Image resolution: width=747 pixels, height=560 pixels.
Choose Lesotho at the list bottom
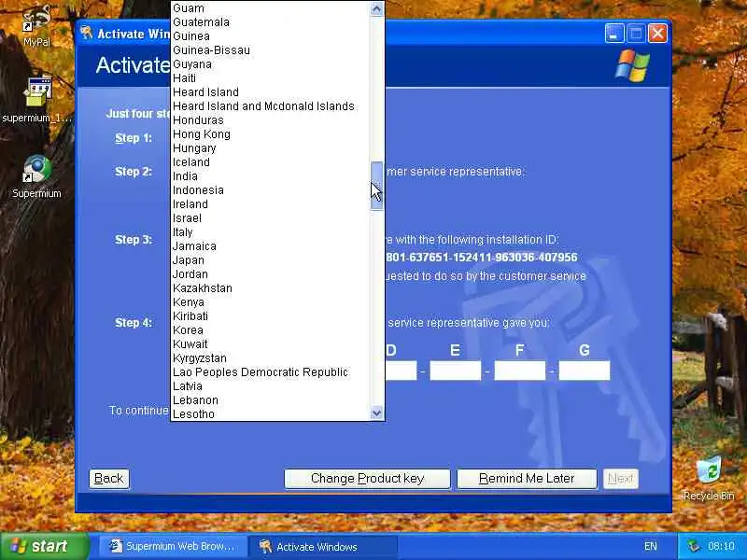pos(271,414)
